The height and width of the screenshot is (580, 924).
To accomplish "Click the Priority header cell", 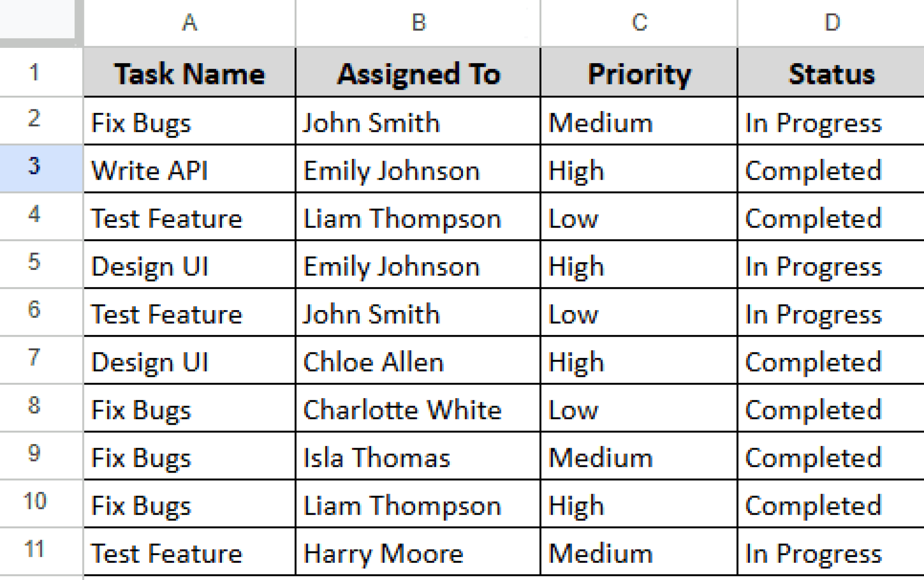I will point(639,73).
